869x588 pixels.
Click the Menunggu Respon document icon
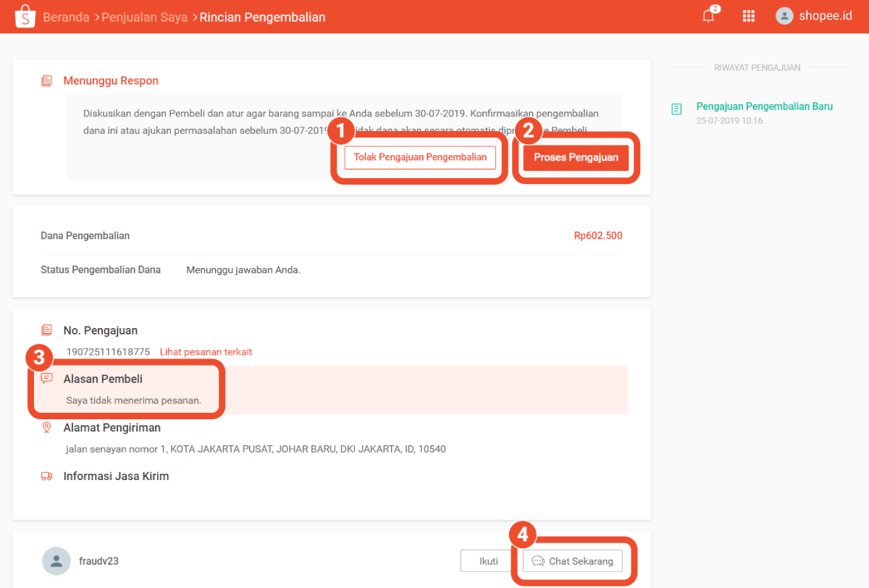pyautogui.click(x=47, y=81)
